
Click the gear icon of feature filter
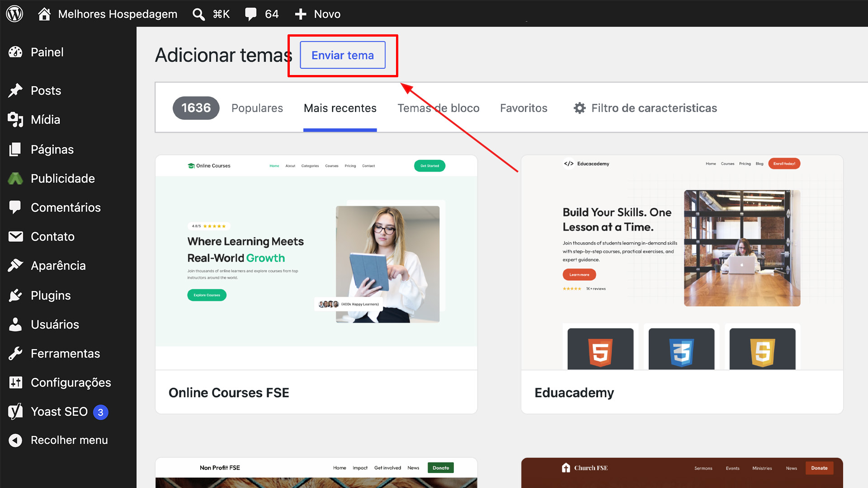pos(580,108)
